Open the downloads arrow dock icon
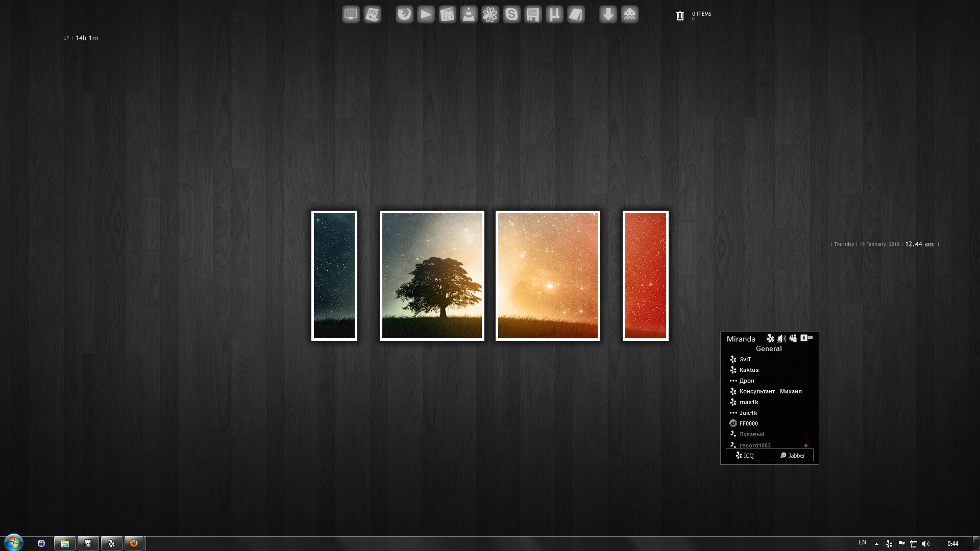Image resolution: width=980 pixels, height=551 pixels. 608,14
